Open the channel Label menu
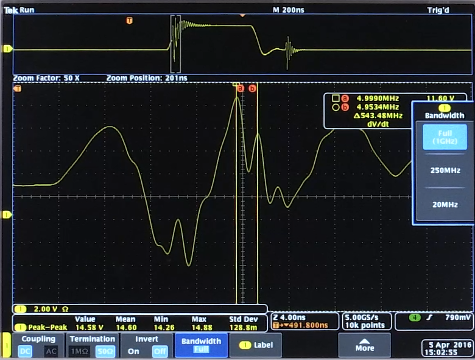 (x=256, y=345)
